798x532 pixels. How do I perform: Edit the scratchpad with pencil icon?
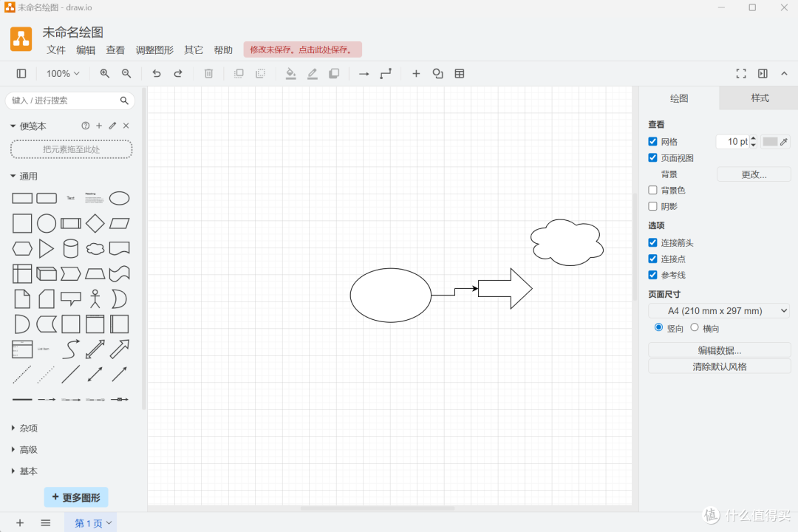point(112,126)
